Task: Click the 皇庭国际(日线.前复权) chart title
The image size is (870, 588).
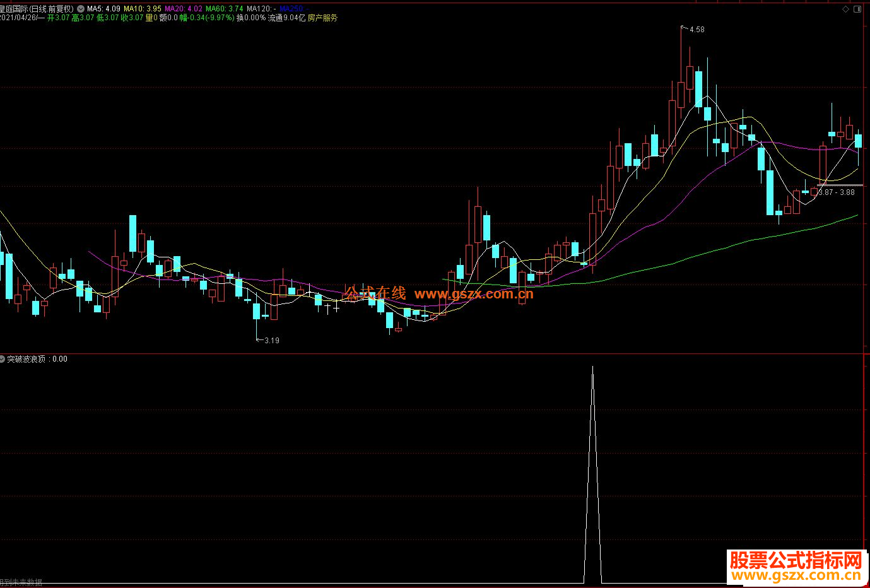Action: tap(37, 9)
